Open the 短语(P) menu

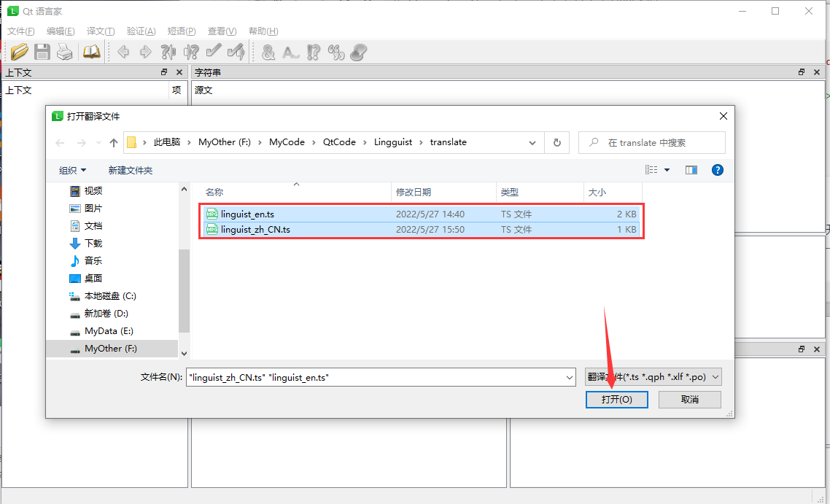[x=182, y=31]
